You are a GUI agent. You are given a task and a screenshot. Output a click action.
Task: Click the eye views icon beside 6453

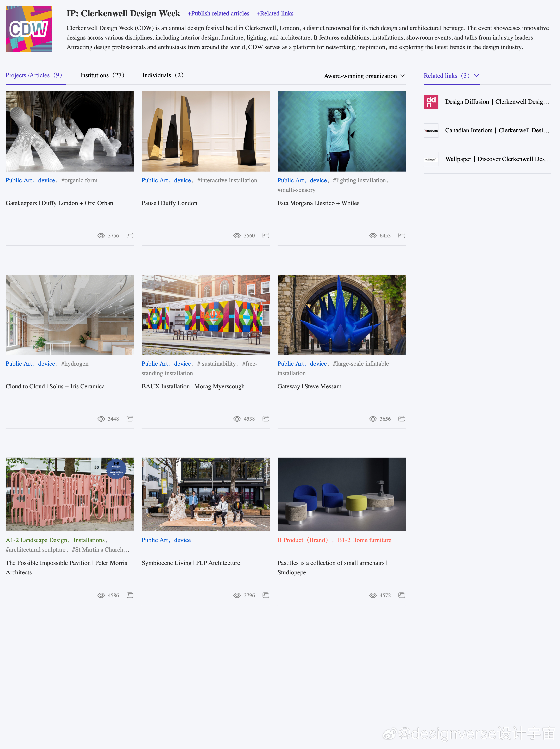click(x=373, y=236)
